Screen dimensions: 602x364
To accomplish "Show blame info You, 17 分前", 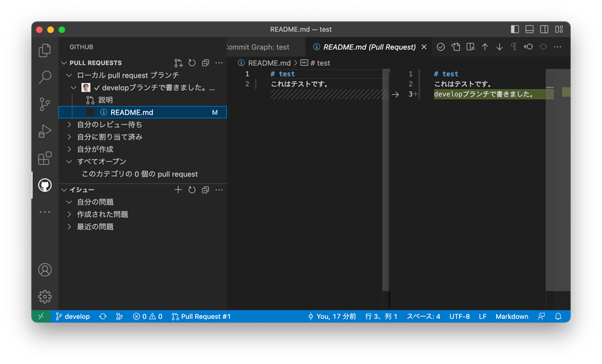I will 332,316.
